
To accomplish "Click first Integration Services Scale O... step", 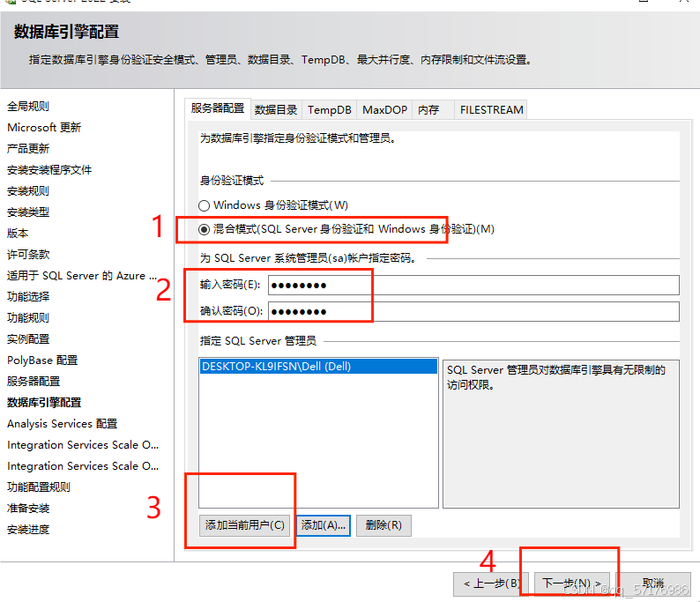I will (x=83, y=445).
